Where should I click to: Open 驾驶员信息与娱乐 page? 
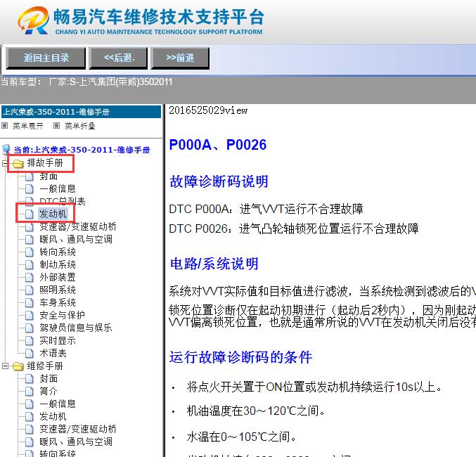pos(76,328)
